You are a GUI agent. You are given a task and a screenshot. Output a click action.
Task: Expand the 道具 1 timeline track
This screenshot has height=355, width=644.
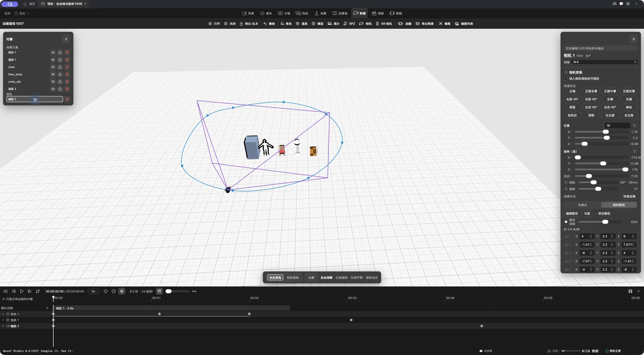(3, 320)
